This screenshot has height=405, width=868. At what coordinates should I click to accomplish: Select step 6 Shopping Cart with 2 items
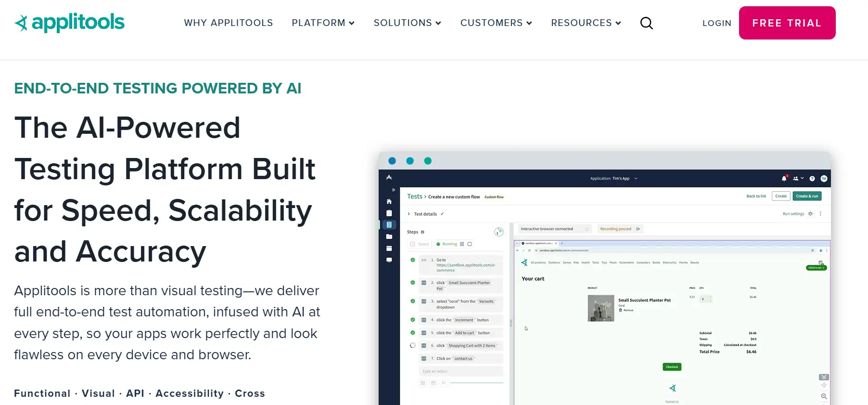pos(461,346)
